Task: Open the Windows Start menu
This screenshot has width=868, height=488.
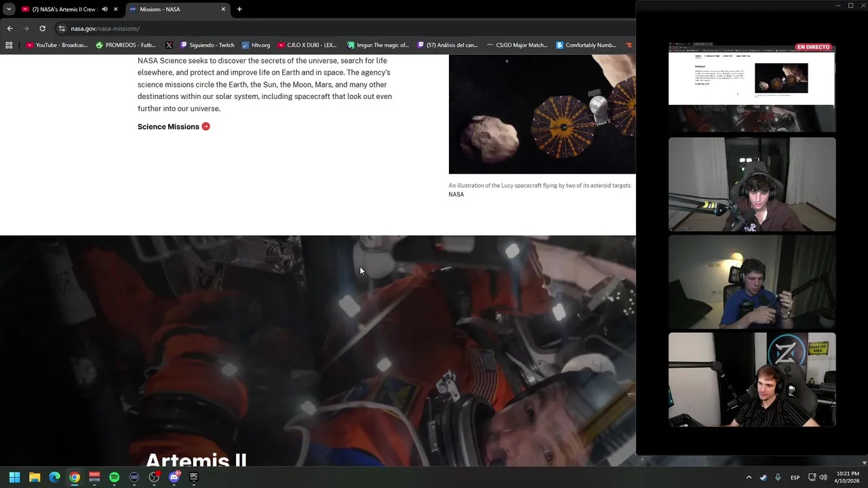Action: pos(14,477)
